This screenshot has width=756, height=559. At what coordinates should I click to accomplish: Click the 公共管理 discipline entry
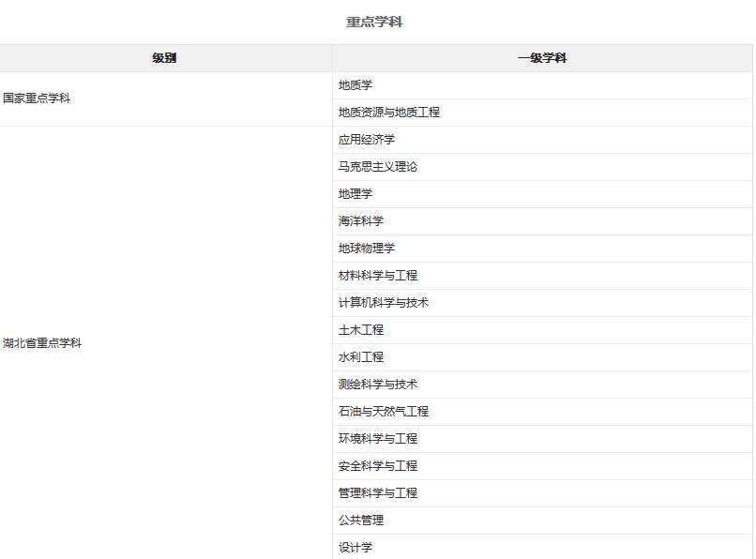(x=361, y=521)
